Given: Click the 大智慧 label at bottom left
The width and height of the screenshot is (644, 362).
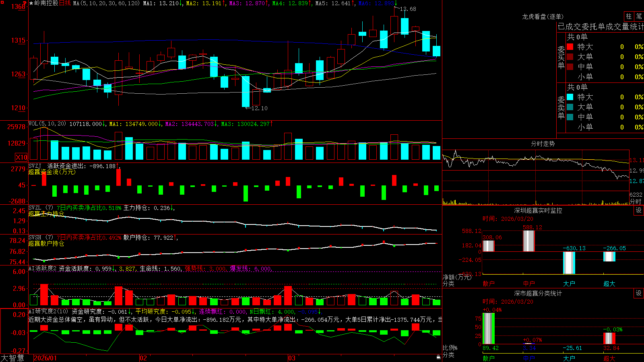Looking at the screenshot, I should (12, 358).
